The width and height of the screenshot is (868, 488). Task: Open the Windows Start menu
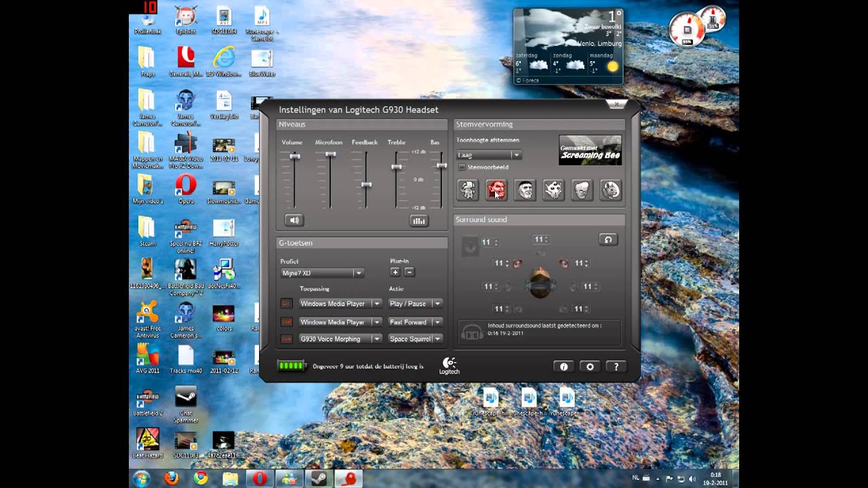click(142, 478)
